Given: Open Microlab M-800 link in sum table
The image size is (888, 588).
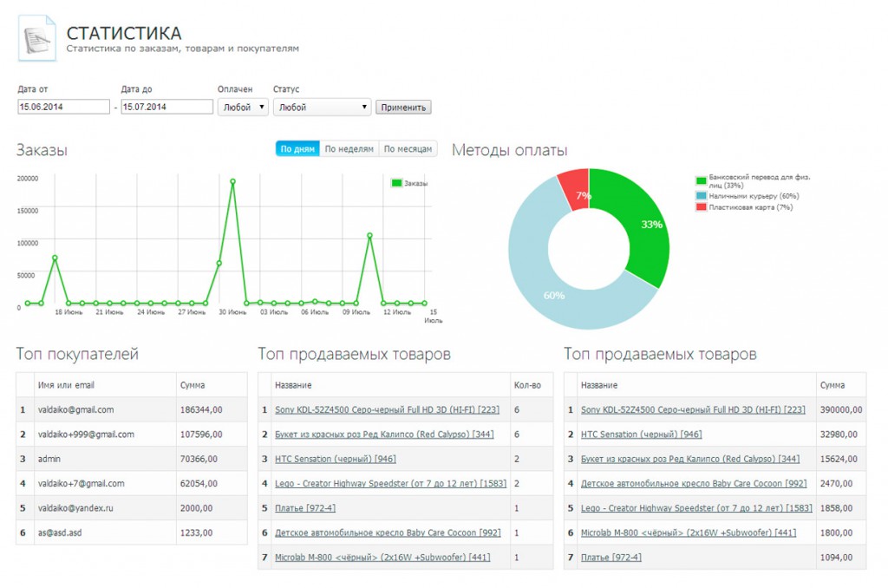Looking at the screenshot, I should point(688,532).
